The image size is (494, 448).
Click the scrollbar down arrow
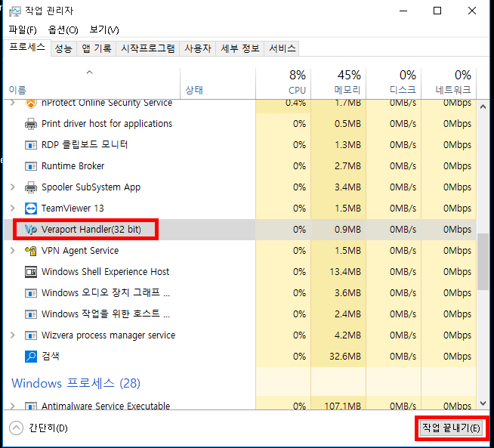click(483, 403)
